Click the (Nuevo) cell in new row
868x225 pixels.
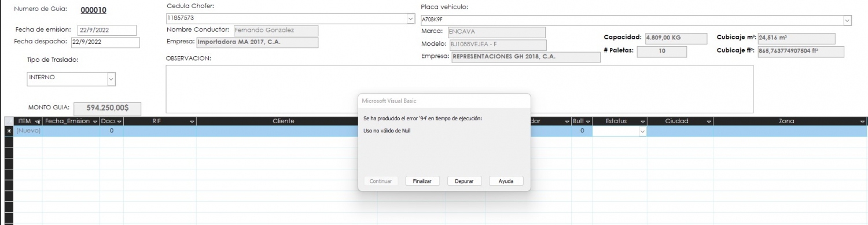click(28, 131)
